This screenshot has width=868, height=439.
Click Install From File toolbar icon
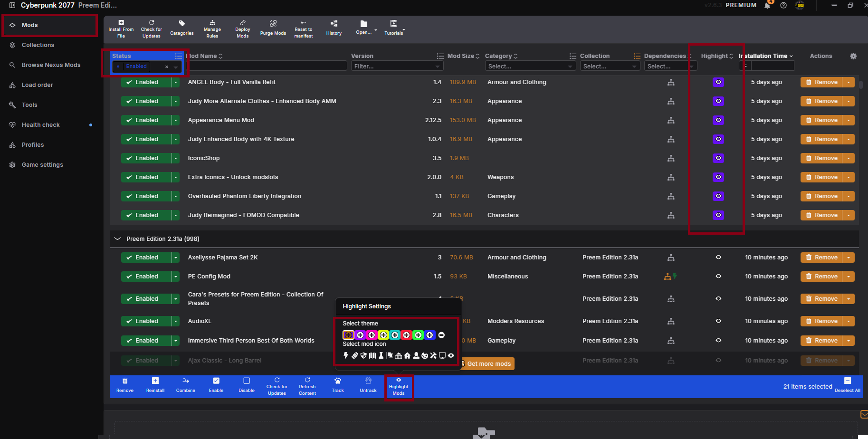[121, 29]
